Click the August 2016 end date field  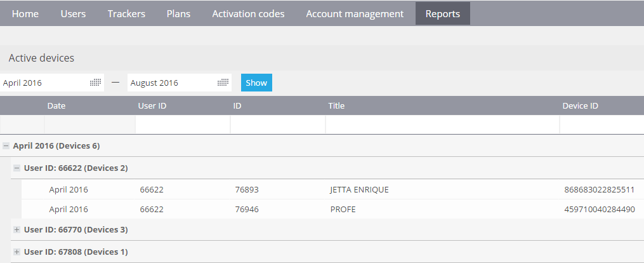tap(180, 83)
